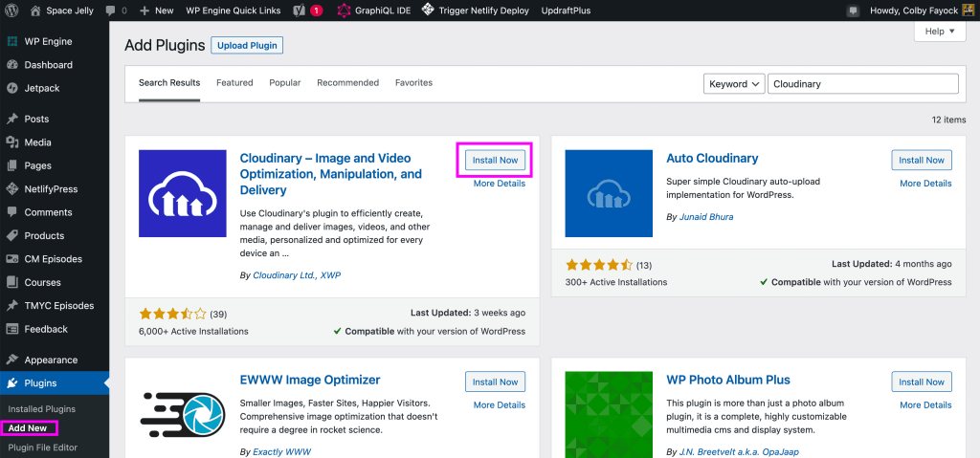980x458 pixels.
Task: Open the Keyword search type dropdown
Action: click(734, 84)
